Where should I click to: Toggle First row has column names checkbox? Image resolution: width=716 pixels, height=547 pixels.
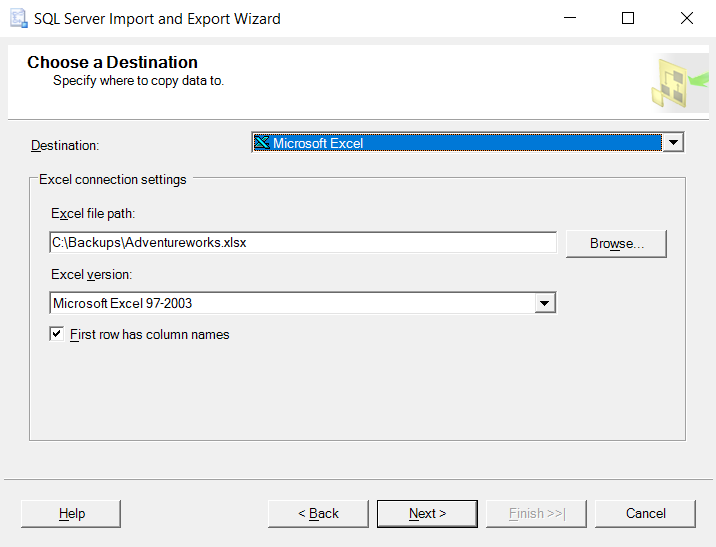coord(57,334)
